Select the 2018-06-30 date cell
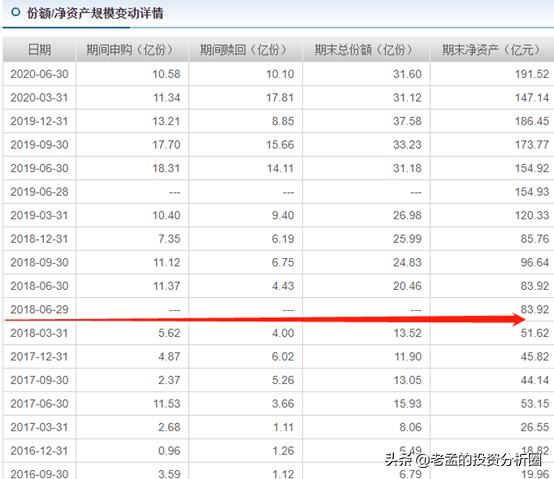This screenshot has width=554, height=479. 39,286
